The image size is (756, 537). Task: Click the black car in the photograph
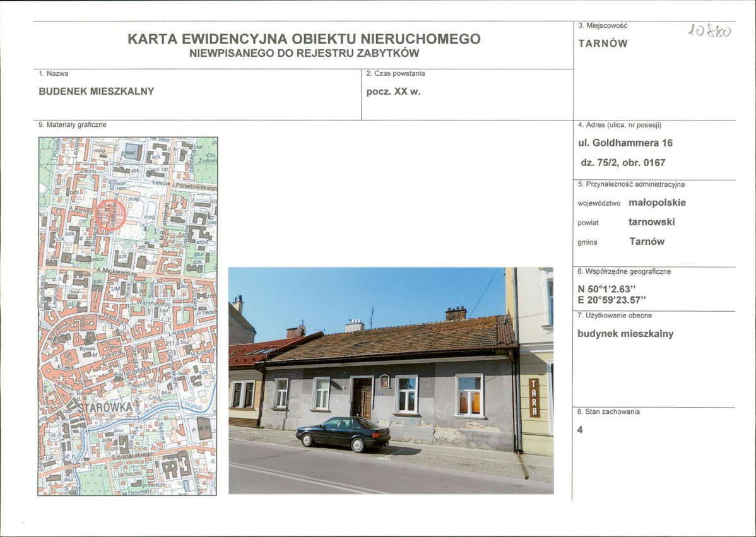click(343, 434)
